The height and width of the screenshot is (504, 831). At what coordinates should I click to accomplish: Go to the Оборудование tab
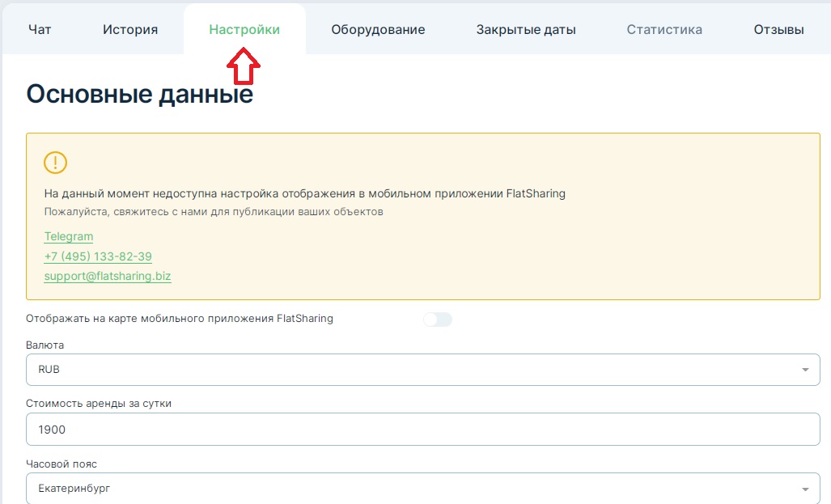378,30
